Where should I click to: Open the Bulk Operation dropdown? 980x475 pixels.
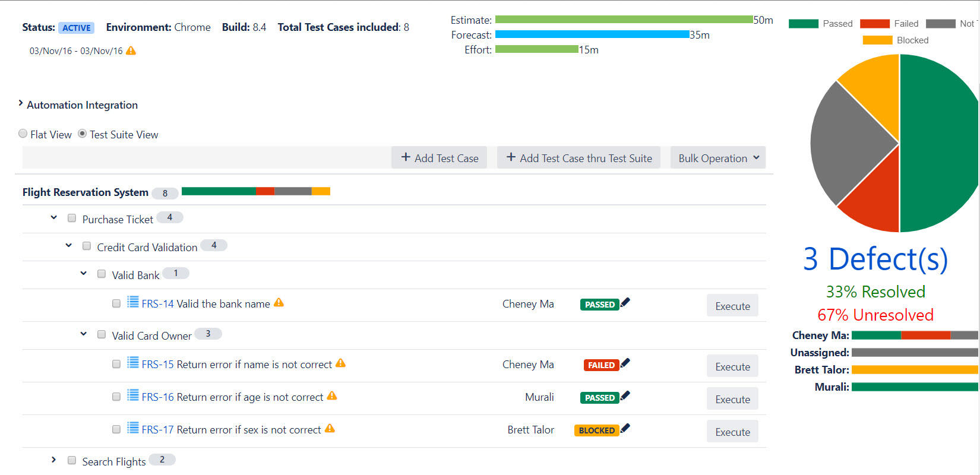(717, 158)
